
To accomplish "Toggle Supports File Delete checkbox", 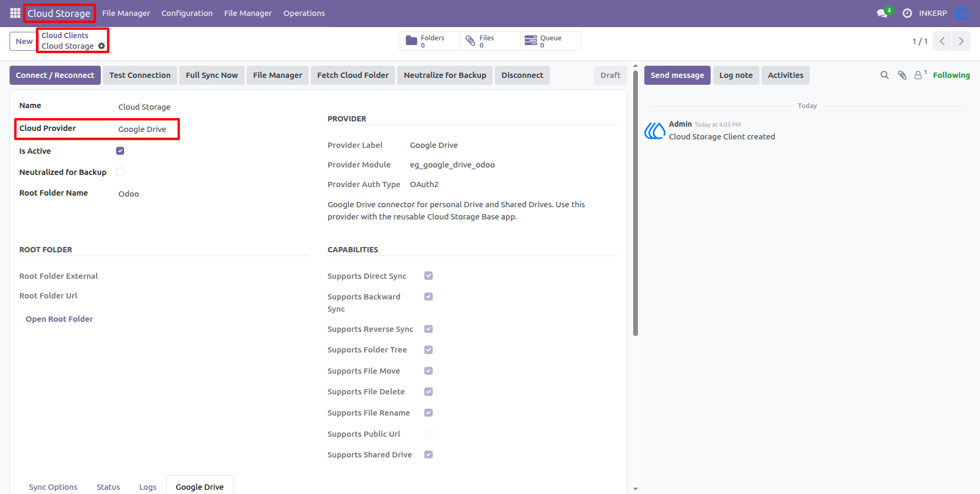I will click(428, 392).
